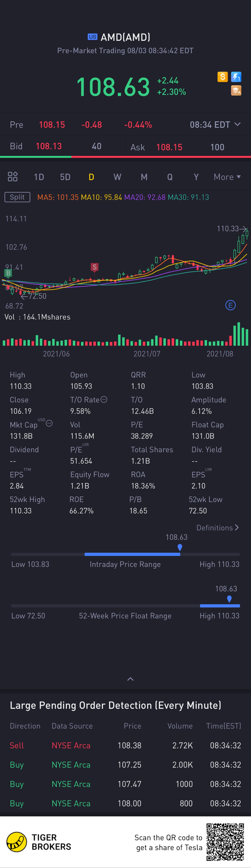The height and width of the screenshot is (868, 251).
Task: Toggle the Split adjustment button
Action: click(17, 197)
